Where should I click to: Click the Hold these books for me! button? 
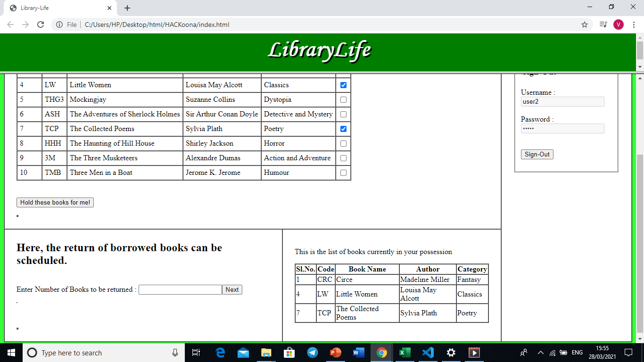55,202
